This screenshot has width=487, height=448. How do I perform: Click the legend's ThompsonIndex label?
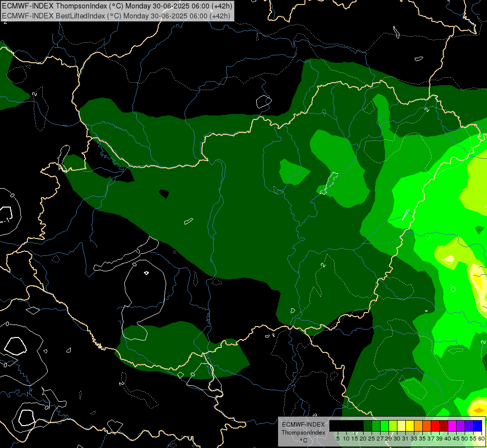tap(303, 433)
